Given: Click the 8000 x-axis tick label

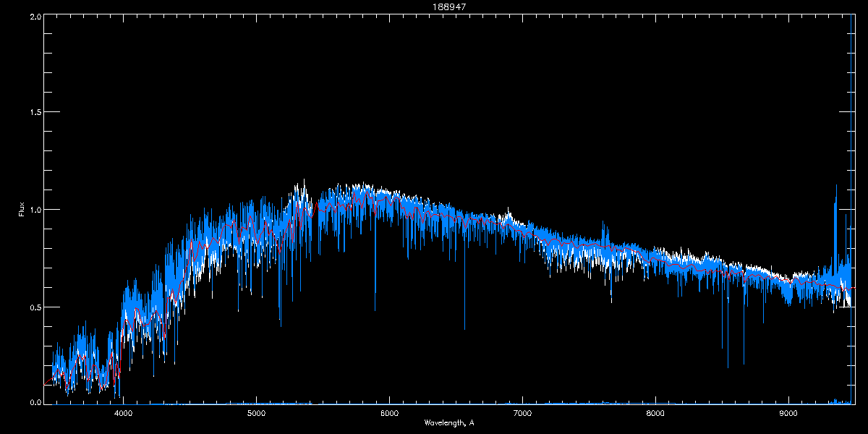Looking at the screenshot, I should coord(655,413).
